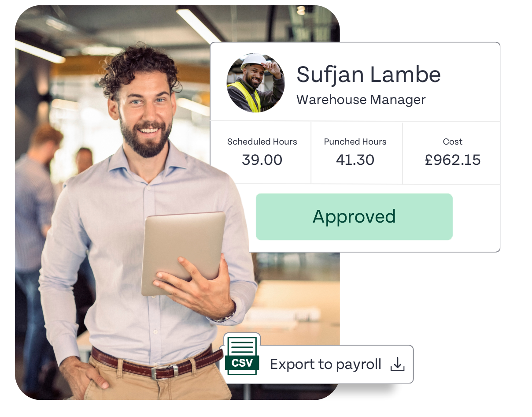
Task: Open Sufjan Lambe's profile avatar
Action: [255, 83]
